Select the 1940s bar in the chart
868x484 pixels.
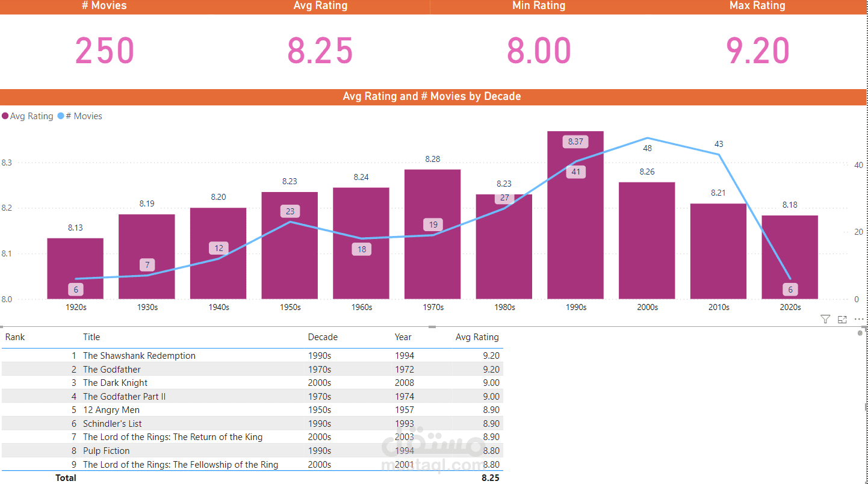[x=219, y=253]
